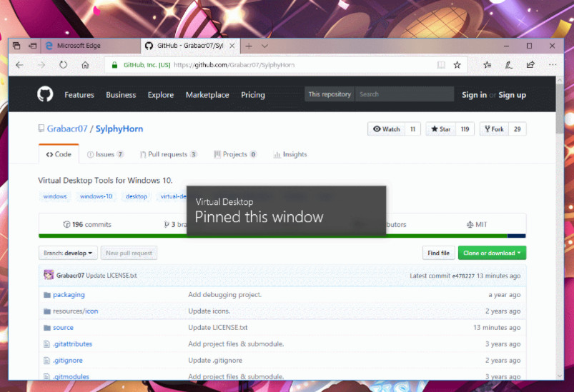Click the Edge share icon

(530, 65)
